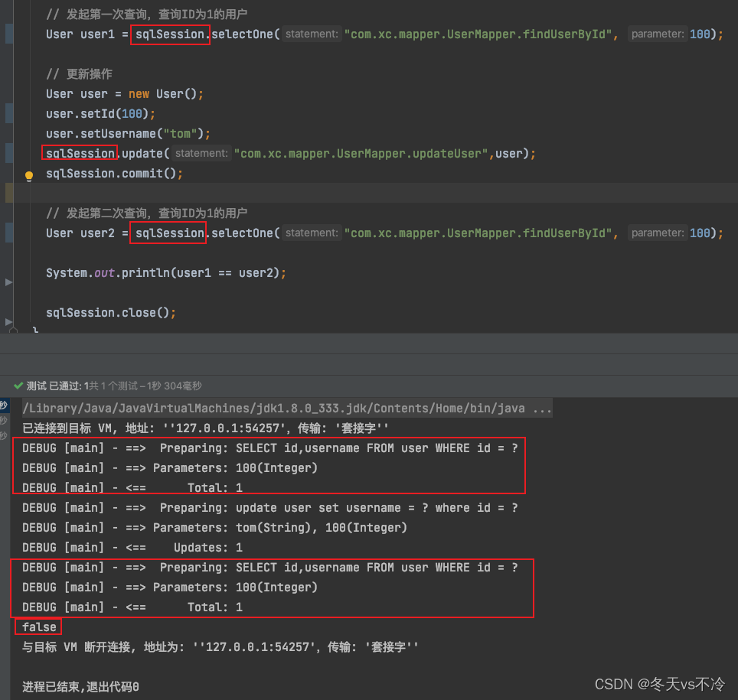
Task: Click the 'false' output in console
Action: pyautogui.click(x=39, y=627)
